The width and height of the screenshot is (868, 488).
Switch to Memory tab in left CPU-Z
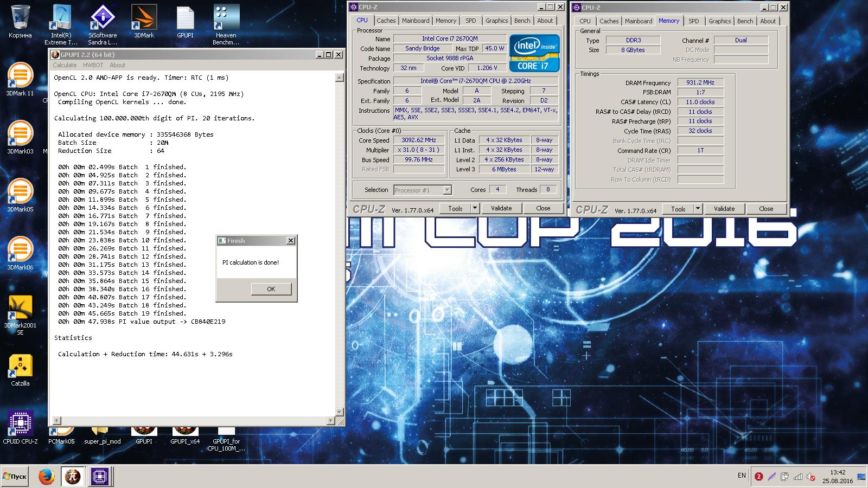[x=446, y=21]
